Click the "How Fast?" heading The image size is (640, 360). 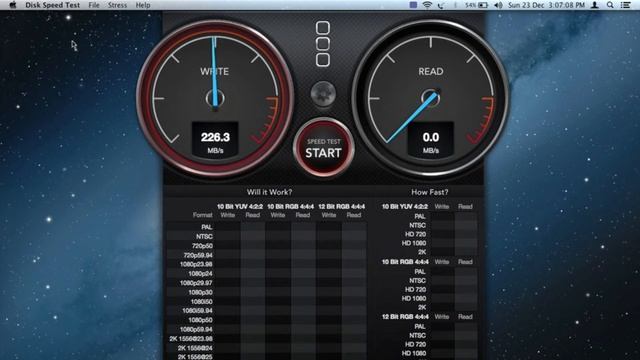pyautogui.click(x=429, y=192)
